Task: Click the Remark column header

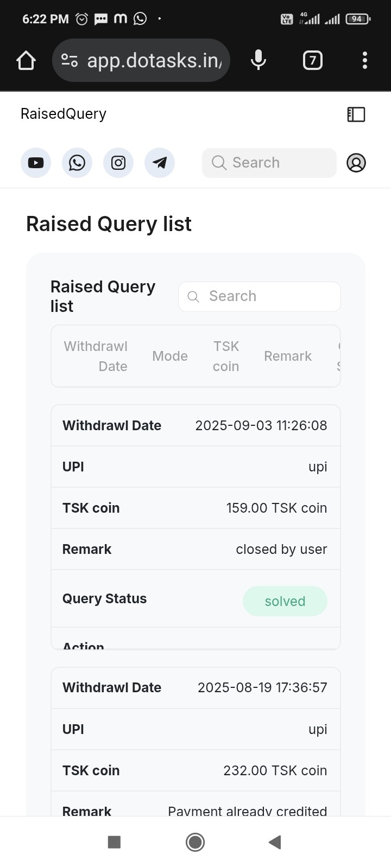Action: coord(288,356)
